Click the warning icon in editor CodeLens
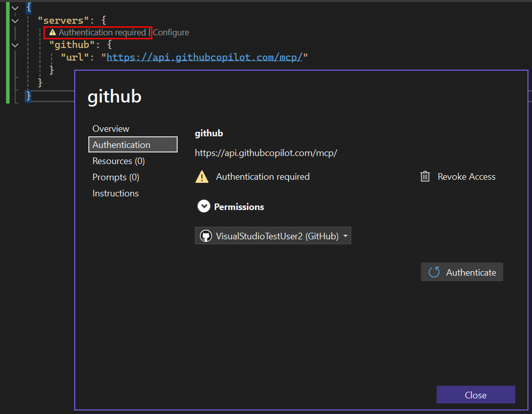 pos(52,33)
